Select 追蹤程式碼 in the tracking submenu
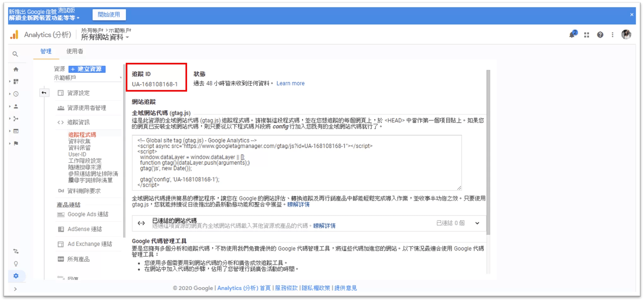 coord(82,135)
